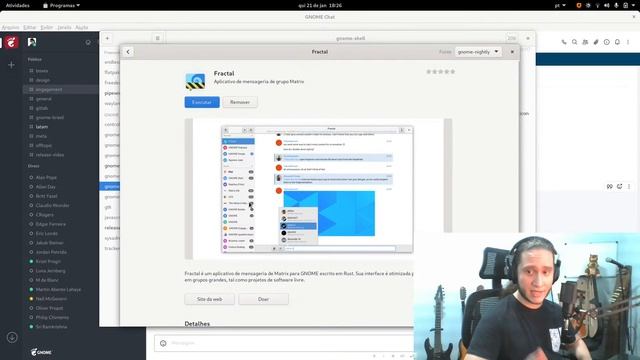Click the Fractal screenshot preview
This screenshot has width=640, height=360.
(317, 189)
